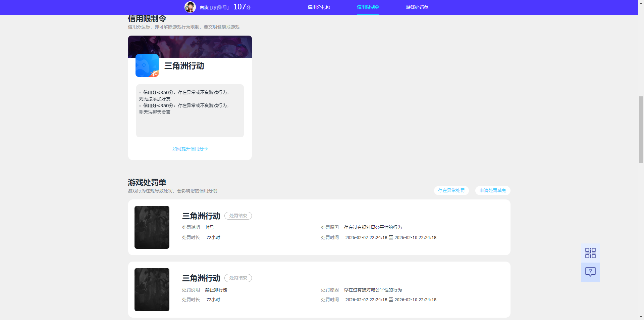Switch to the 信用限制令 tab

(368, 7)
